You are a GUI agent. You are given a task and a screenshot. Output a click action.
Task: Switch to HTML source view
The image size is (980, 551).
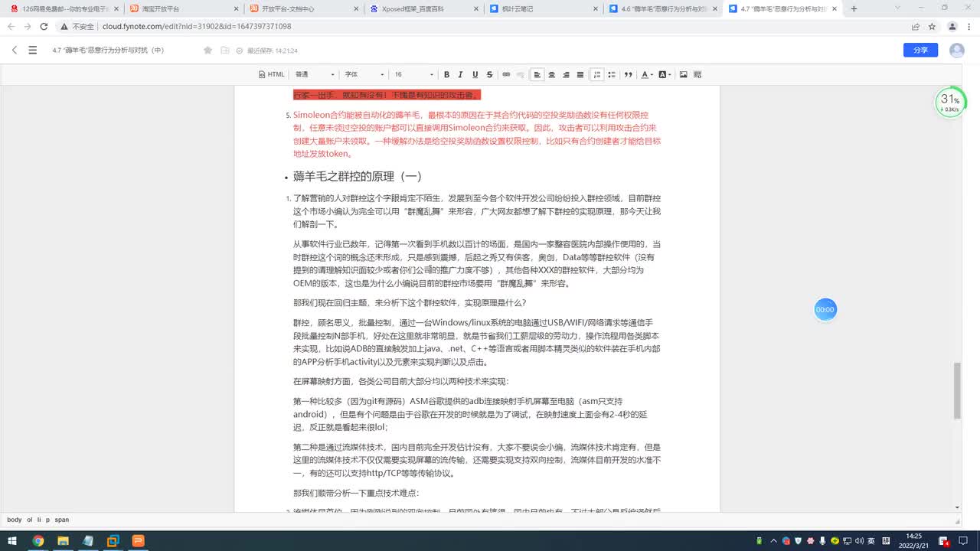(x=272, y=74)
